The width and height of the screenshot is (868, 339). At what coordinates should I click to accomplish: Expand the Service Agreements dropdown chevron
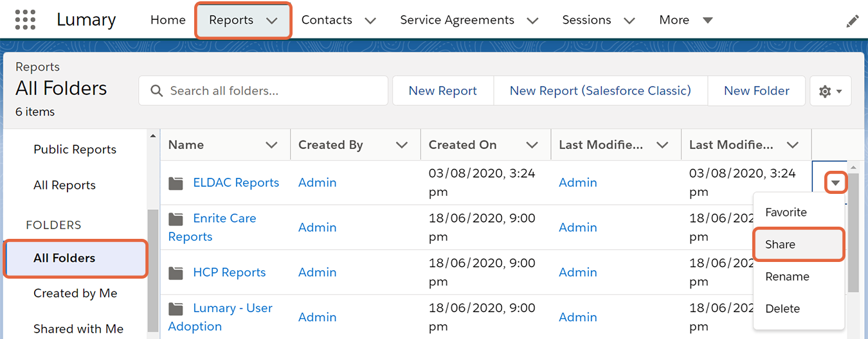tap(532, 21)
